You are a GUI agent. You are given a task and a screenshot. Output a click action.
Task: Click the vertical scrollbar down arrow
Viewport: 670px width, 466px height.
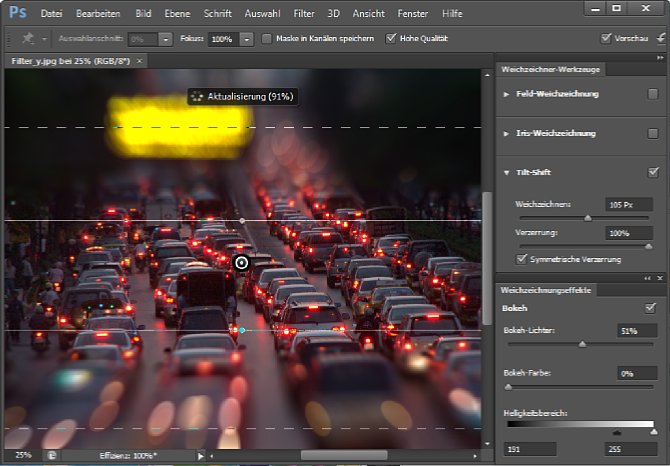point(487,444)
